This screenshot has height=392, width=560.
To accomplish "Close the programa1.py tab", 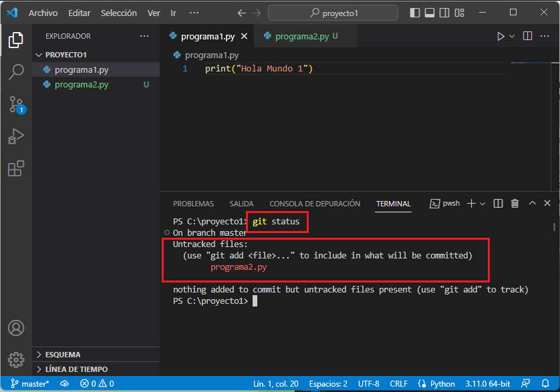I will [244, 37].
